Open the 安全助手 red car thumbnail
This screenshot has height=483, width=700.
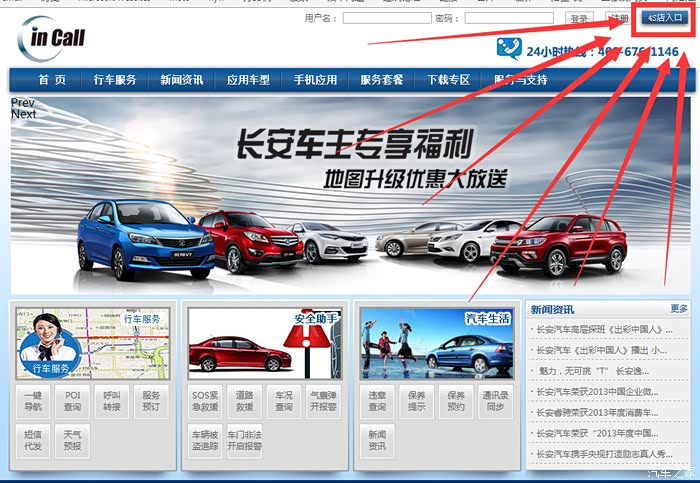(x=265, y=343)
